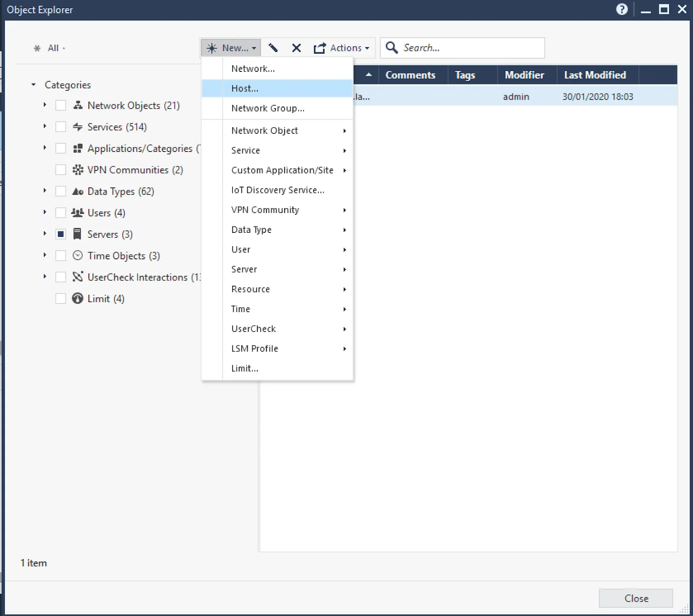Select the VPN Communities snowflake icon
This screenshot has height=616, width=693.
click(x=78, y=170)
